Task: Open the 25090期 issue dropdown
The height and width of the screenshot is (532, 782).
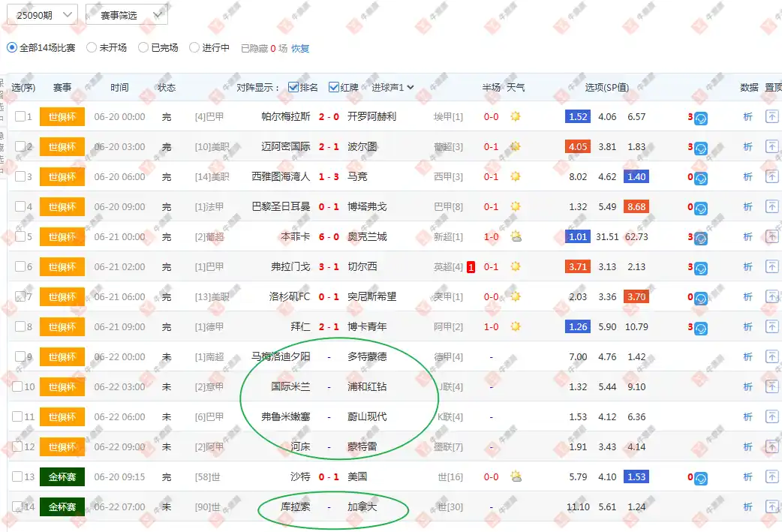Action: (42, 15)
